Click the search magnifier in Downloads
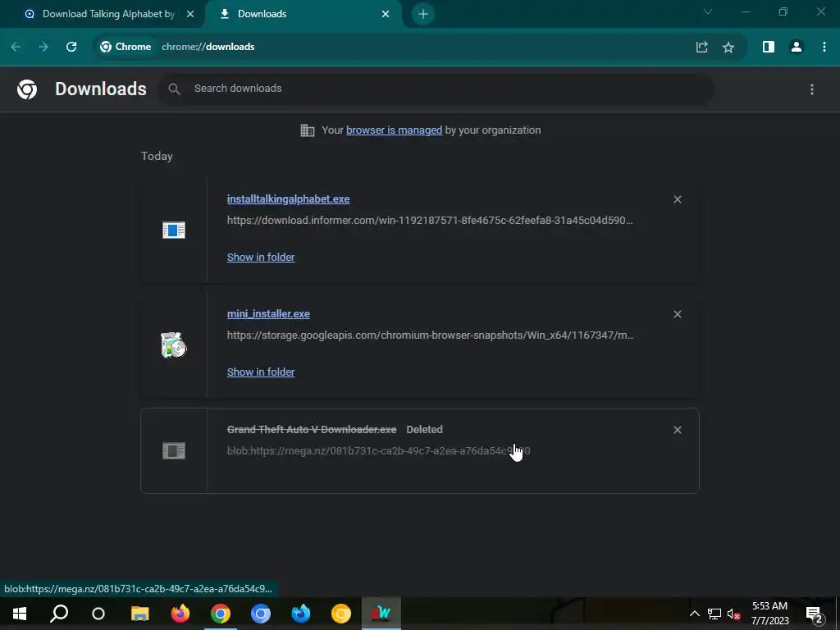840x630 pixels. point(174,89)
